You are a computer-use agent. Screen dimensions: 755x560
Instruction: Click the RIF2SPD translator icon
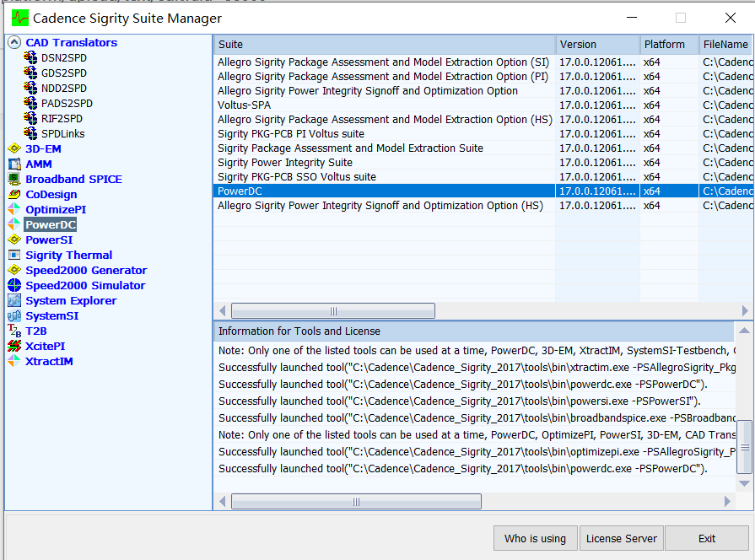coord(30,118)
